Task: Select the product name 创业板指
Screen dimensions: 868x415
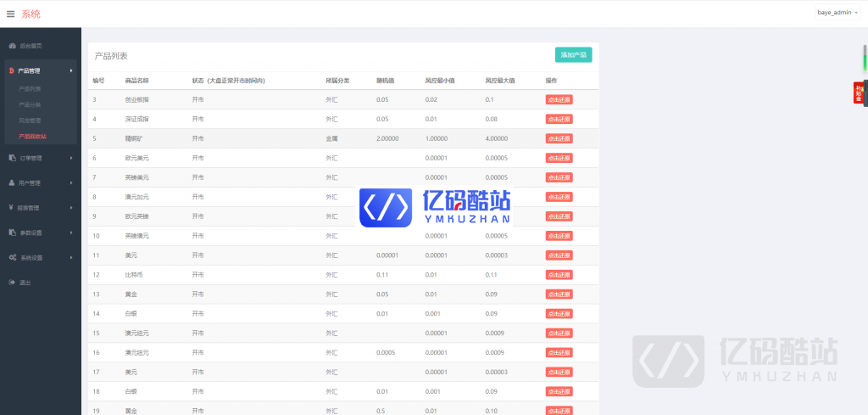Action: click(x=136, y=100)
